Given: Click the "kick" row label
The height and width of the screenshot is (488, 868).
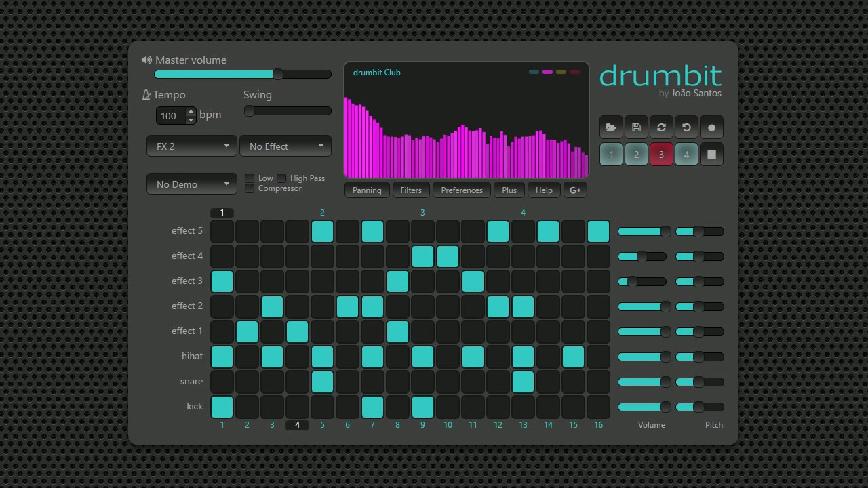Looking at the screenshot, I should pos(195,407).
